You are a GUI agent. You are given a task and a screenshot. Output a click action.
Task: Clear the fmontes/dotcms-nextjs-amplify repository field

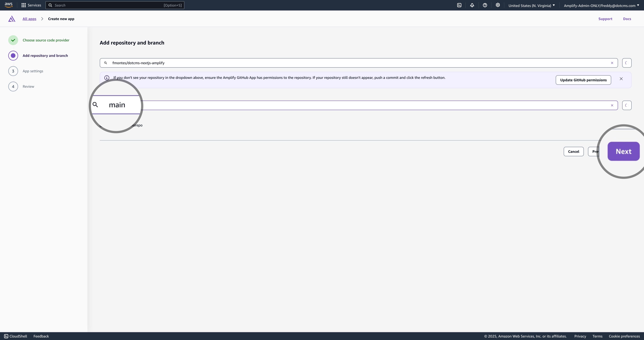pos(612,63)
